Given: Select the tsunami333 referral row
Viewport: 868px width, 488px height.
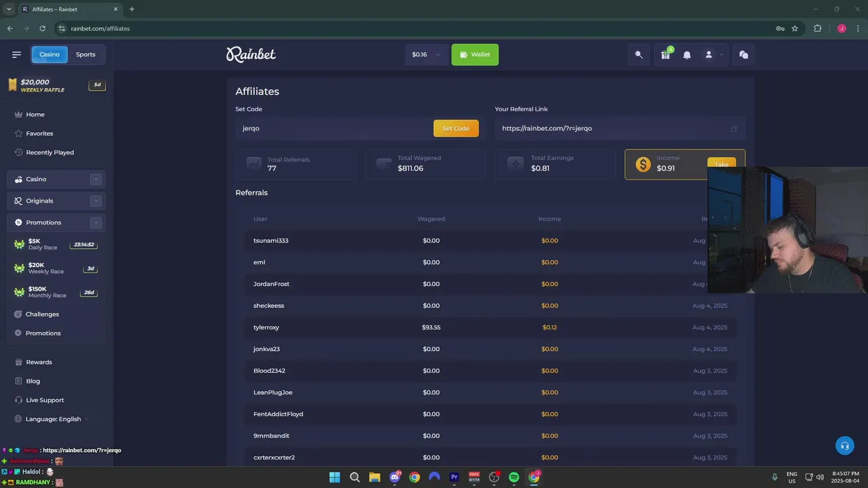Looking at the screenshot, I should pos(490,241).
